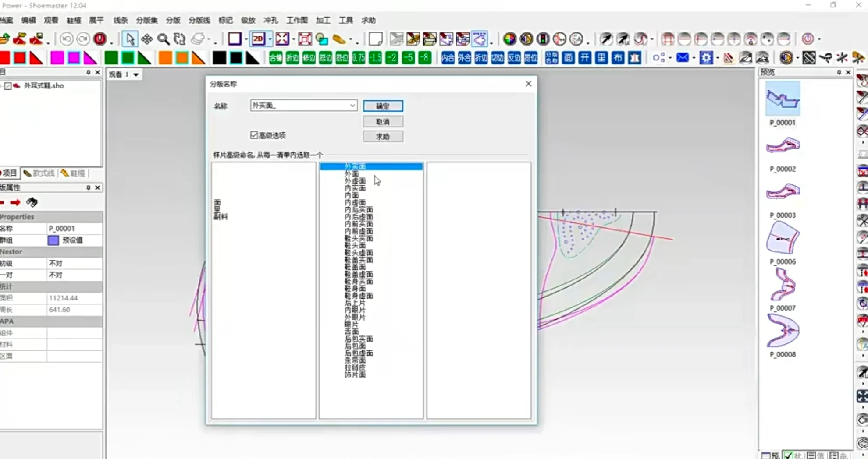Select 鞋头面 in the name list

355,246
